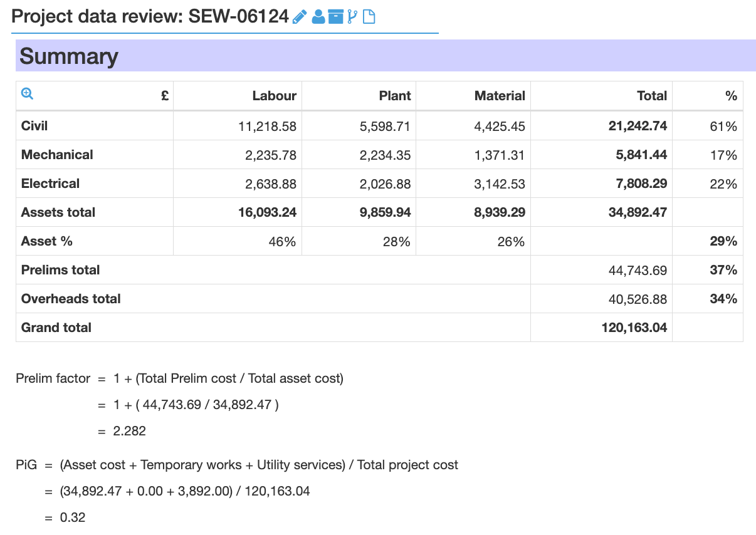The height and width of the screenshot is (535, 756).
Task: Click the % column header
Action: point(731,96)
